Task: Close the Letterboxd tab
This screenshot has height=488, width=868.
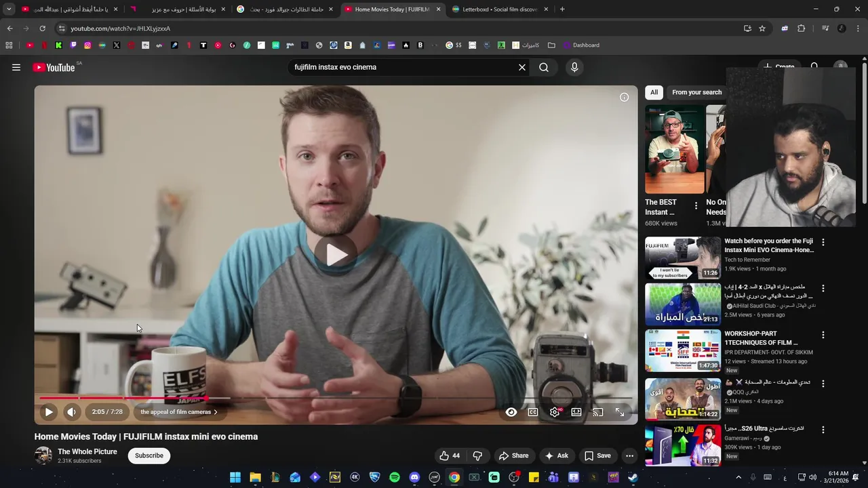Action: click(546, 9)
